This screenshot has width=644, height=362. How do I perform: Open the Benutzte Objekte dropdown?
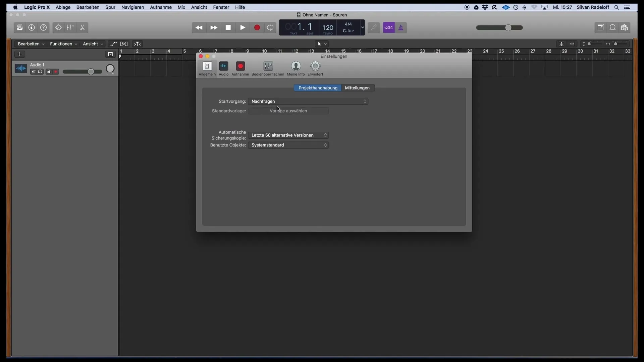[288, 145]
